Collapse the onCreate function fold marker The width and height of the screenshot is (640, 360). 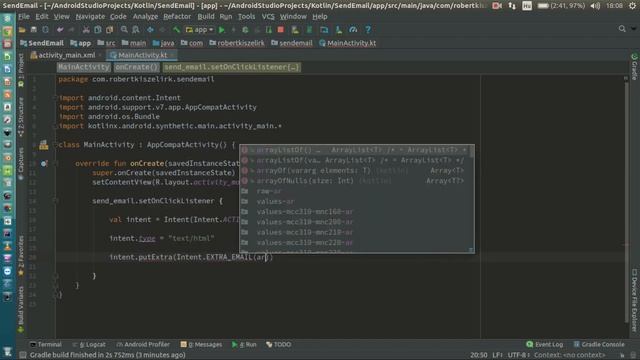tap(55, 163)
